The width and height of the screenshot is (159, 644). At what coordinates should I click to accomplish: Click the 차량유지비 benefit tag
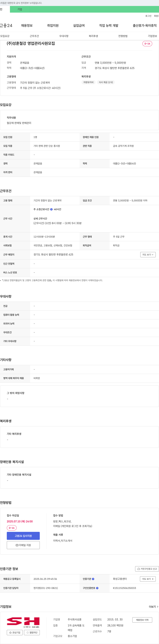[88, 82]
